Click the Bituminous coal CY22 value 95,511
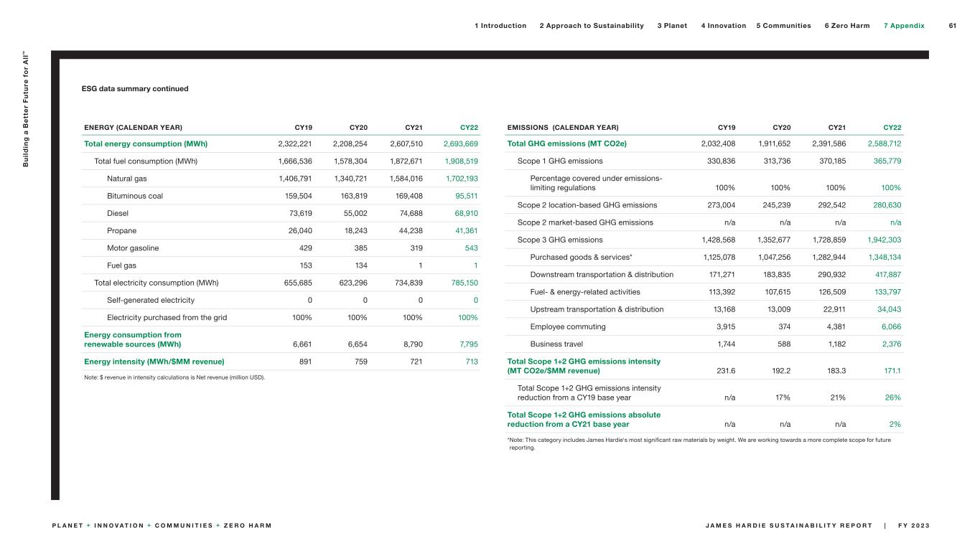The height and width of the screenshot is (551, 980). (465, 196)
